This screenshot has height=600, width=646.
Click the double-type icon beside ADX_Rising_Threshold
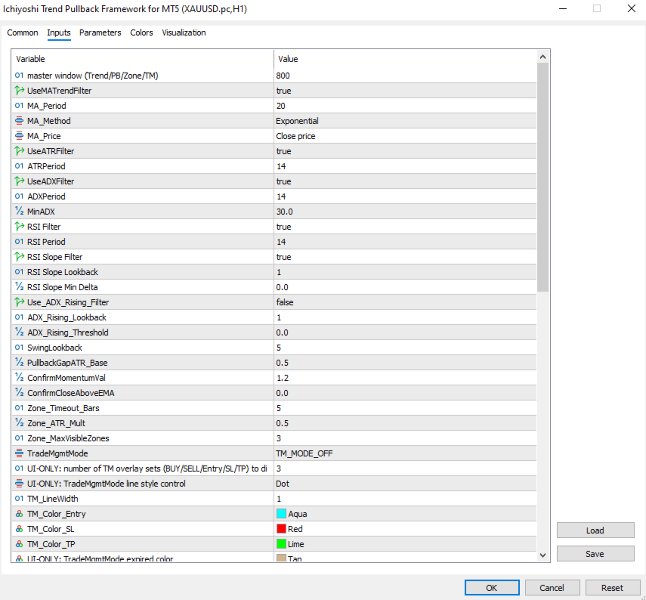[19, 333]
